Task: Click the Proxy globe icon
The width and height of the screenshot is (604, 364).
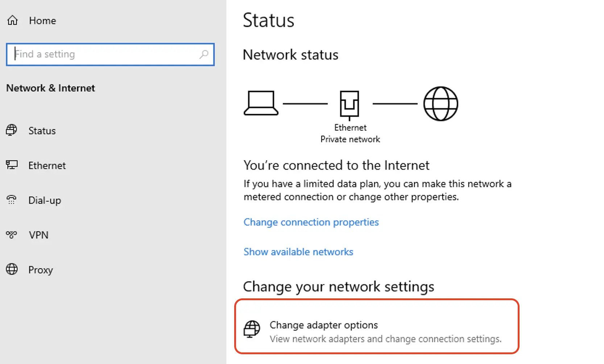Action: pos(12,269)
